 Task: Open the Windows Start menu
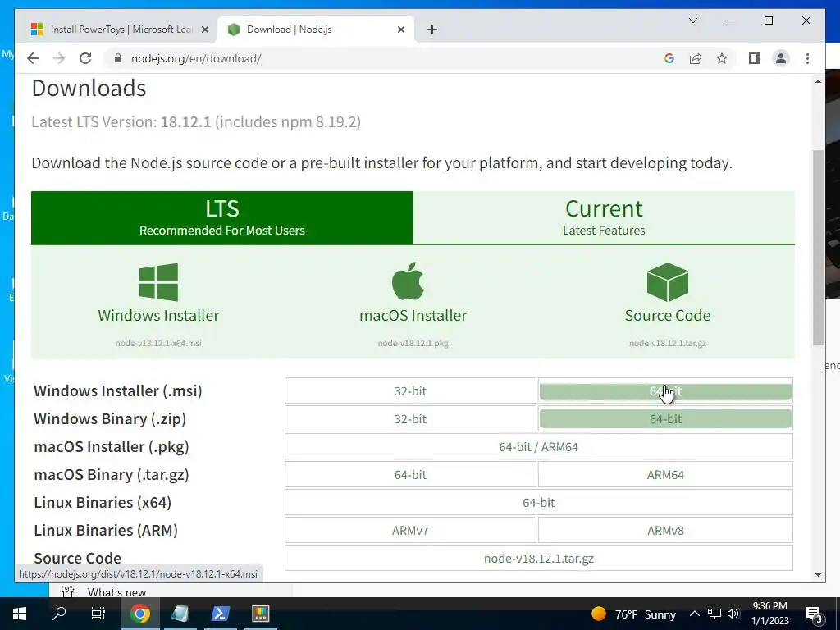[20, 614]
